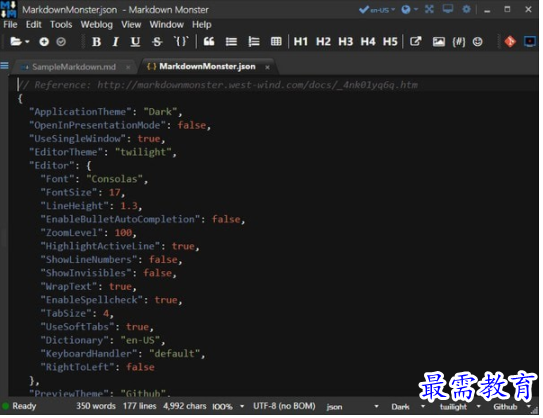Screen dimensions: 543x418
Task: Open the Edit menu
Action: [x=34, y=25]
